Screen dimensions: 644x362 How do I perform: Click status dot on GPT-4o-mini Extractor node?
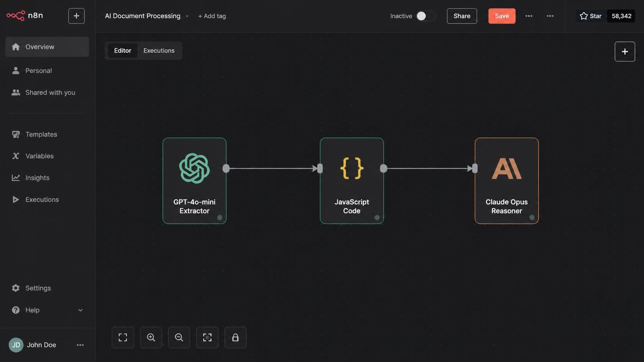[x=220, y=217]
